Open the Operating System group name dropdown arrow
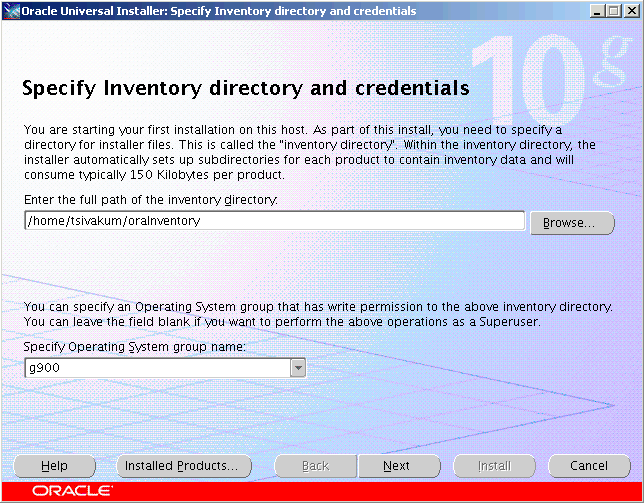Image resolution: width=644 pixels, height=503 pixels. tap(298, 368)
